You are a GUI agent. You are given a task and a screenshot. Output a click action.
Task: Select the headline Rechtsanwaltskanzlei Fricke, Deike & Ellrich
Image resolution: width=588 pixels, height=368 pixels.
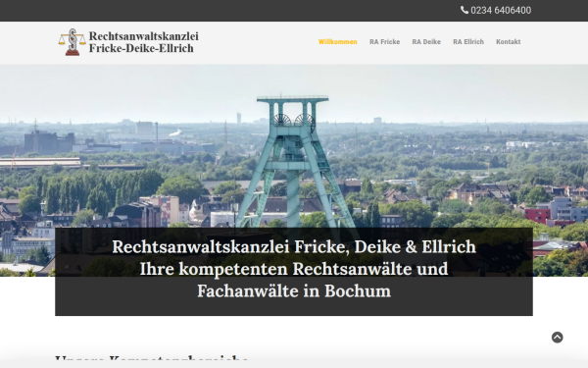[x=294, y=246]
